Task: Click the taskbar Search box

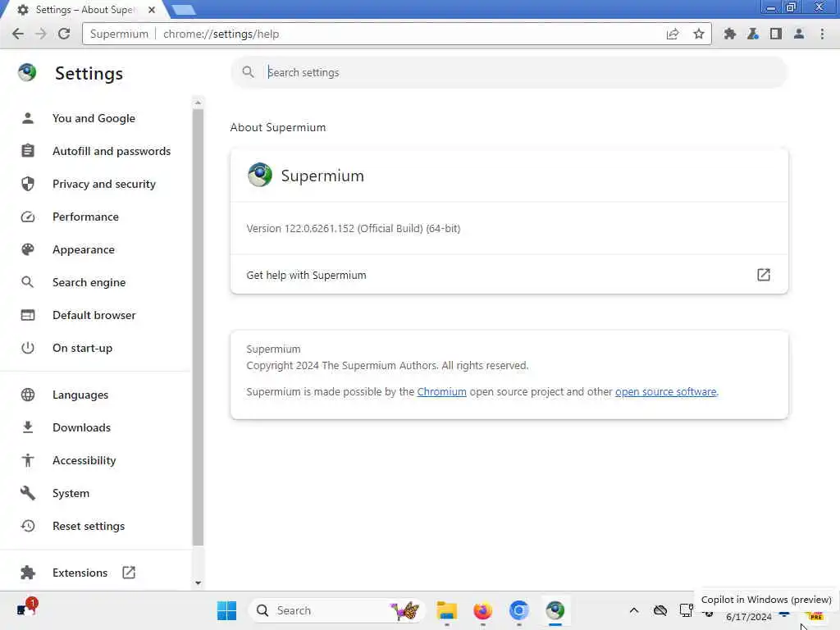Action: coord(336,610)
